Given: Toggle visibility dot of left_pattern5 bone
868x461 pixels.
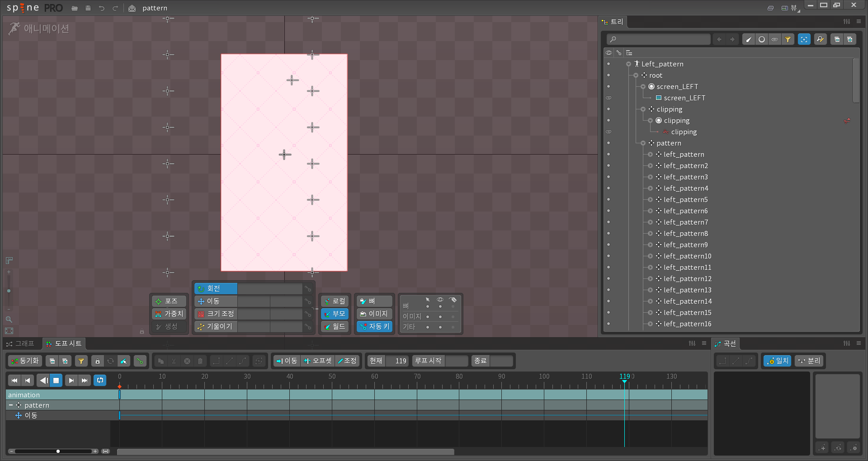Looking at the screenshot, I should tap(609, 200).
